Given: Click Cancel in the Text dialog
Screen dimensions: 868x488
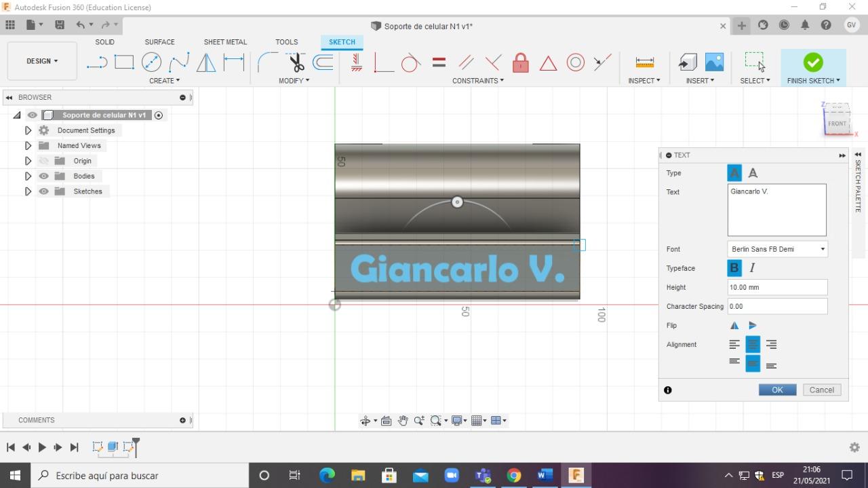Looking at the screenshot, I should pos(822,390).
